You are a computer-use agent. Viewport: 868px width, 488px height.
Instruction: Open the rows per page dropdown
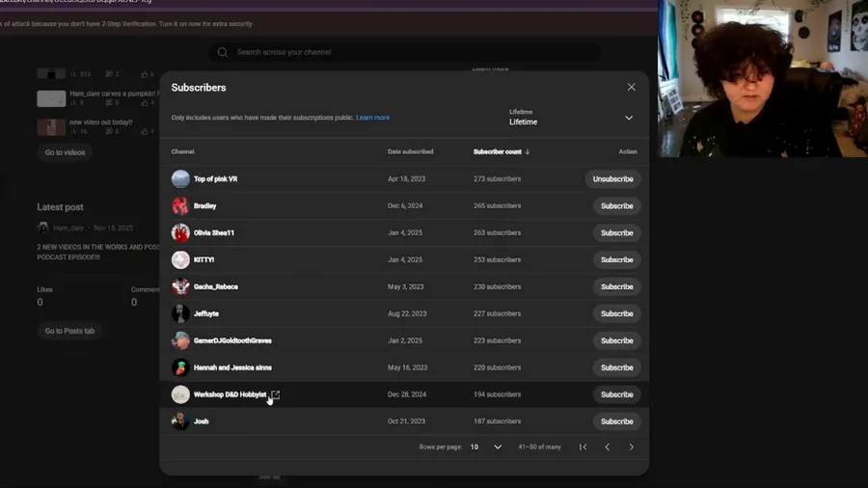(x=486, y=447)
